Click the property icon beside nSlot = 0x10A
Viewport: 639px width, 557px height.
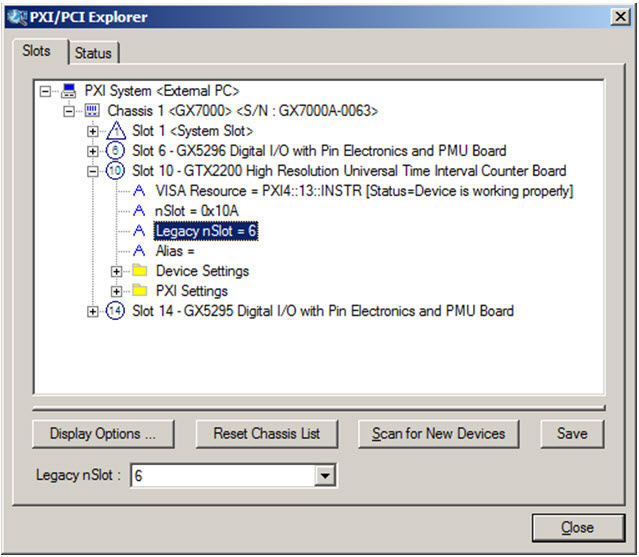(x=139, y=211)
